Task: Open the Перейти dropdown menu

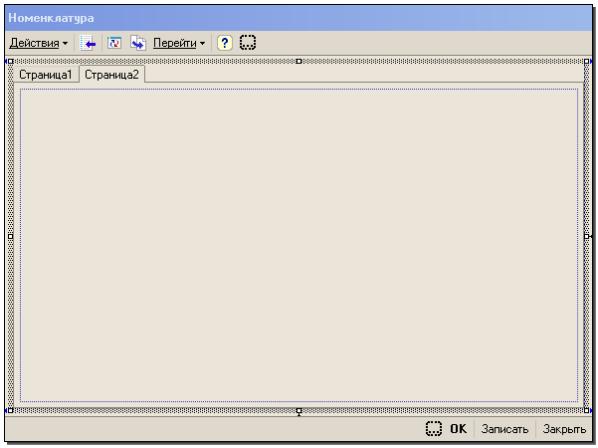Action: [x=179, y=43]
